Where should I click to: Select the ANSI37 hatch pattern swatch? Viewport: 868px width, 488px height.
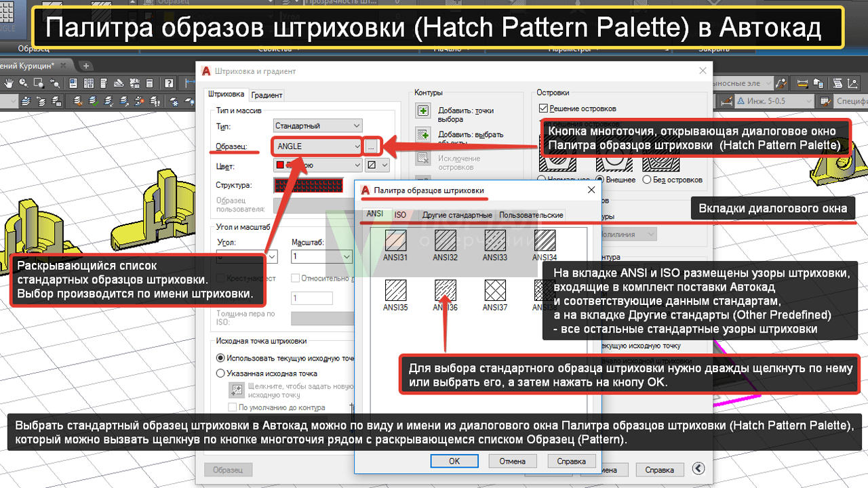pos(495,290)
